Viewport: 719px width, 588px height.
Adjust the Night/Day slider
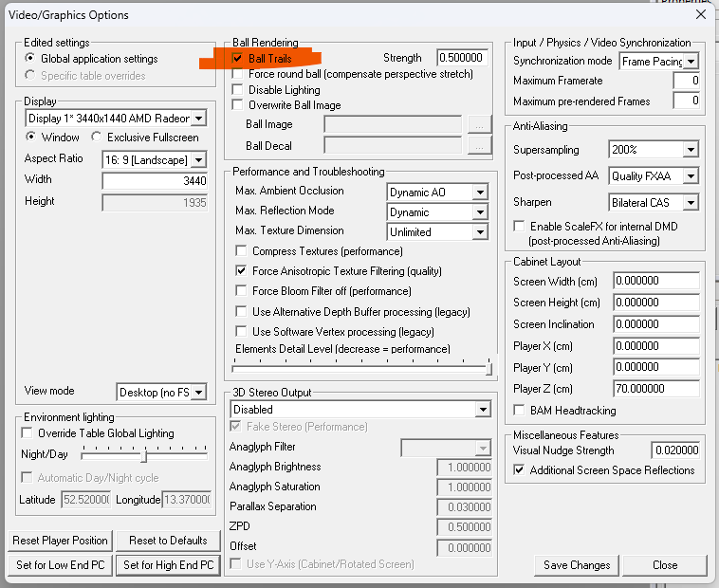click(143, 455)
